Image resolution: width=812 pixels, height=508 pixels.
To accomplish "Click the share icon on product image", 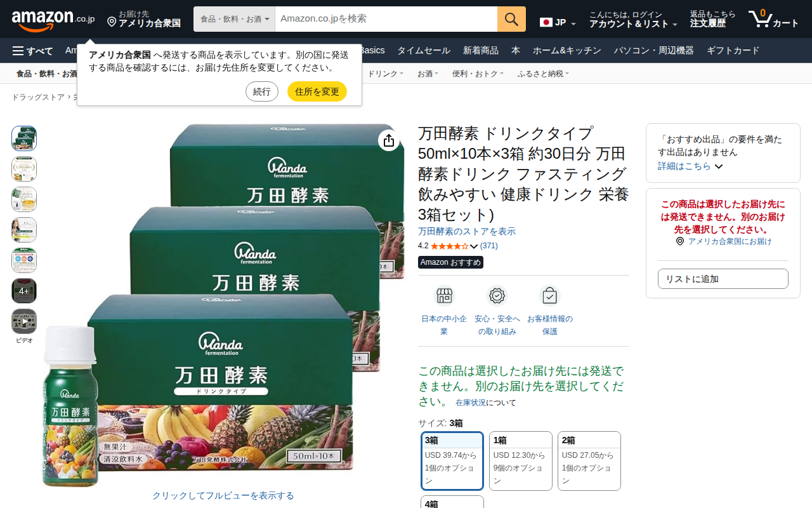I will click(x=389, y=140).
